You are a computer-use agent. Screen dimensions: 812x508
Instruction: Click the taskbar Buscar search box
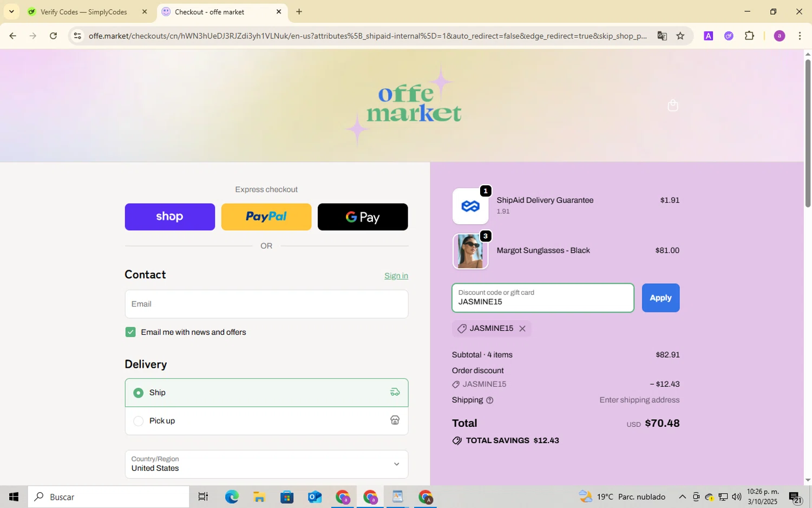click(108, 497)
